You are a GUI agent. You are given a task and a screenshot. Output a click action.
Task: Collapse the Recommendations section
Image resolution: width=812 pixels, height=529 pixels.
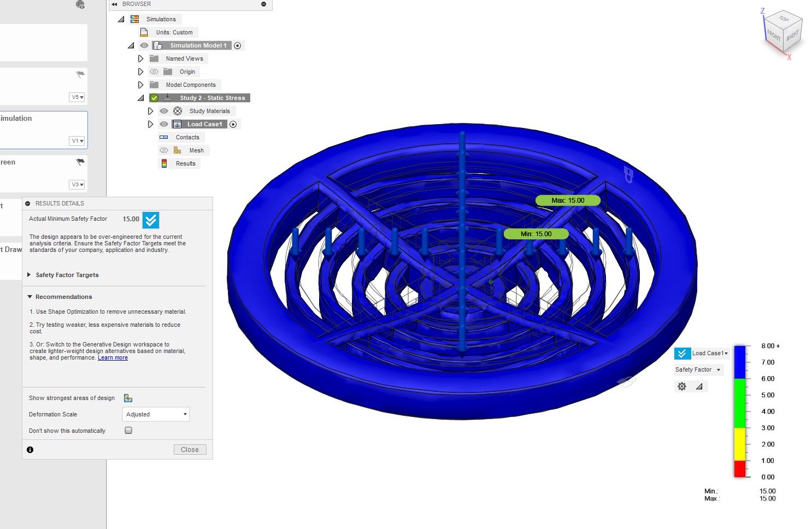30,297
